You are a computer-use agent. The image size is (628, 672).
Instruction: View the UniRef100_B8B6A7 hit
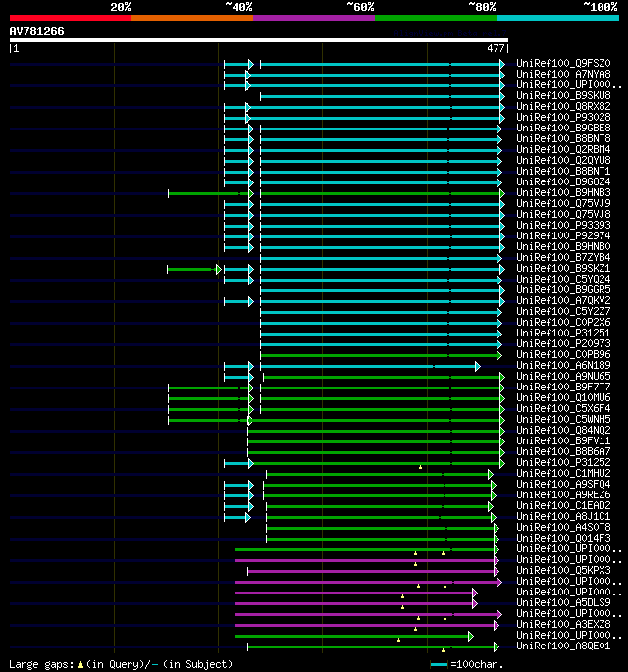[x=563, y=451]
